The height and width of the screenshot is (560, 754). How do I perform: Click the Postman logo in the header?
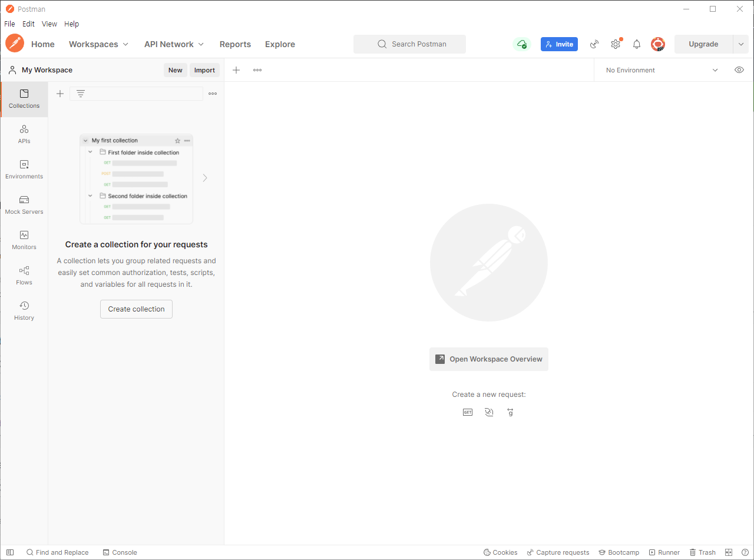15,44
